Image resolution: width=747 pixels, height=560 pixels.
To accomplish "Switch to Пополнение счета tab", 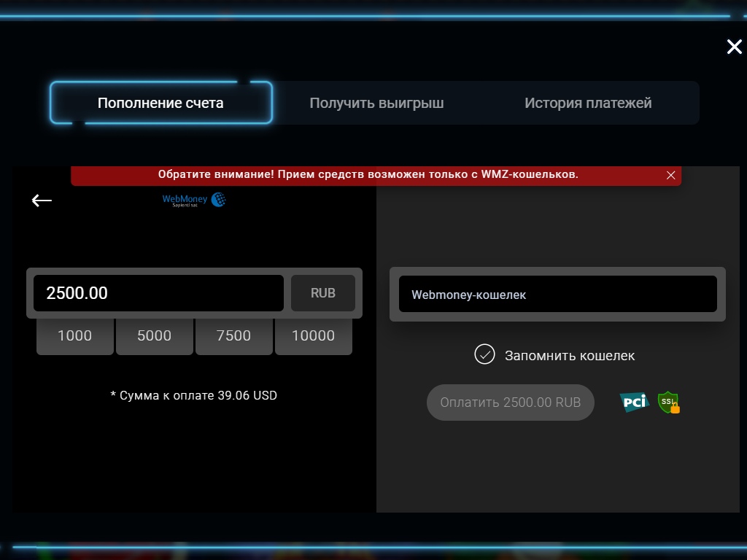I will [160, 103].
